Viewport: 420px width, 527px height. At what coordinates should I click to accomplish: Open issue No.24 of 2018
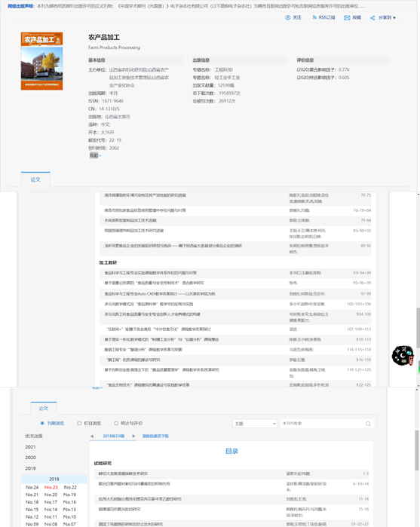pos(32,487)
